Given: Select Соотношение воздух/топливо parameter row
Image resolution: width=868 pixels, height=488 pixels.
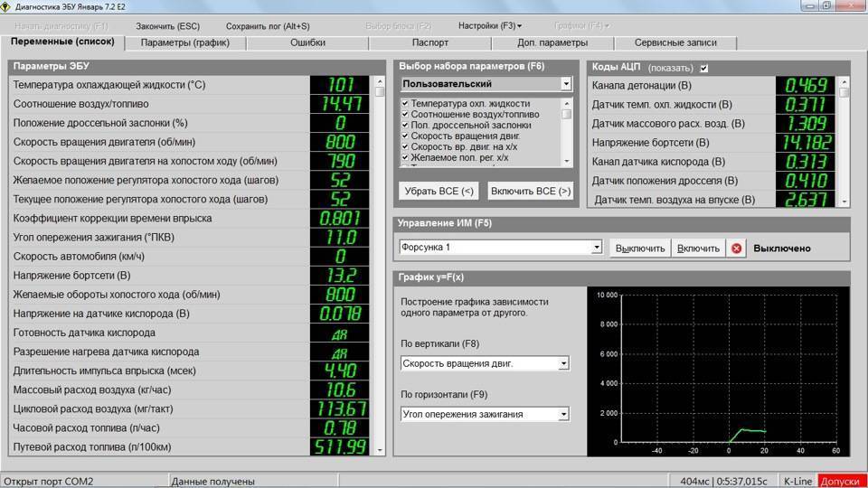Looking at the screenshot, I should pyautogui.click(x=191, y=104).
